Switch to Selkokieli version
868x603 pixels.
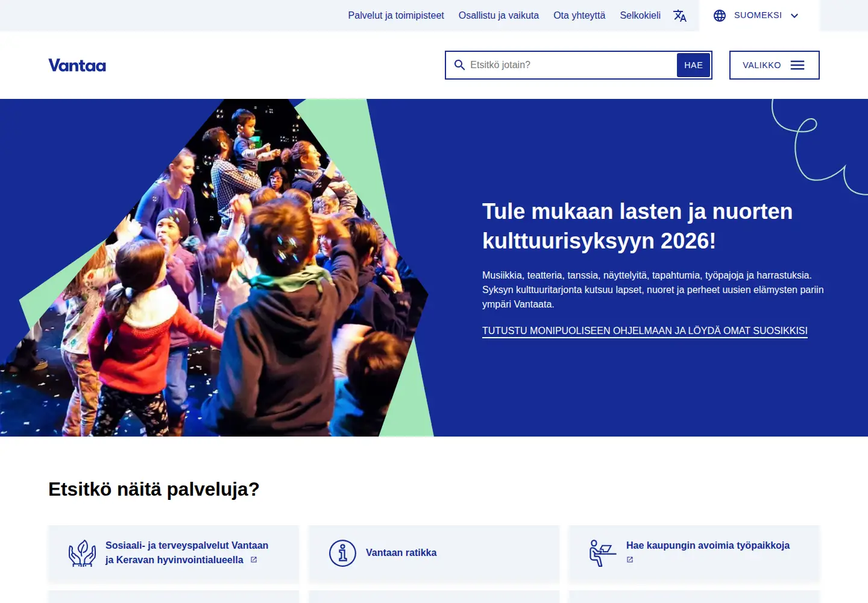pos(640,16)
